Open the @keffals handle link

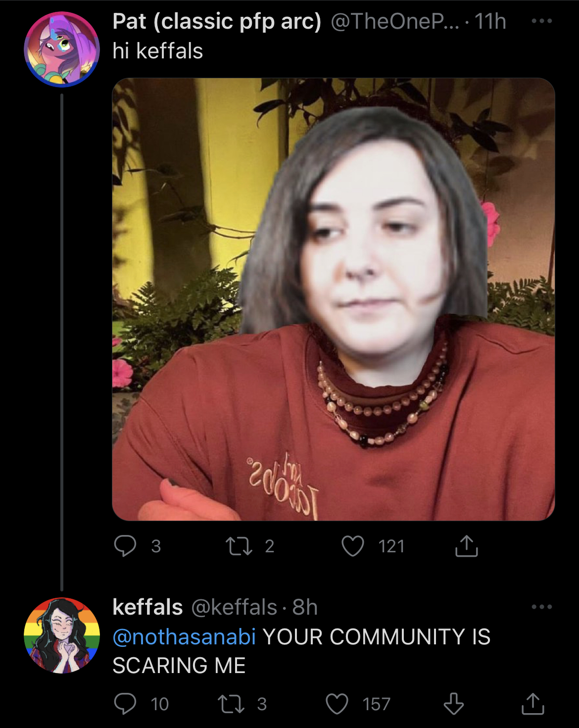[x=234, y=607]
